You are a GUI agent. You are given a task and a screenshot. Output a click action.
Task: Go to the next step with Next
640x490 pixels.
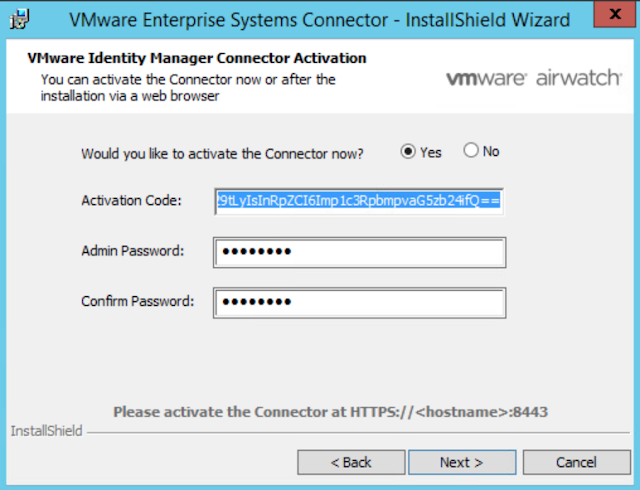462,462
